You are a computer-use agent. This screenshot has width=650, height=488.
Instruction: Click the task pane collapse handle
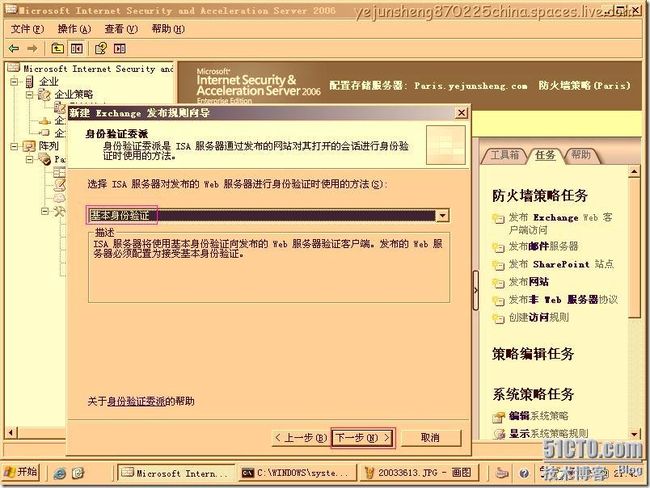[475, 290]
